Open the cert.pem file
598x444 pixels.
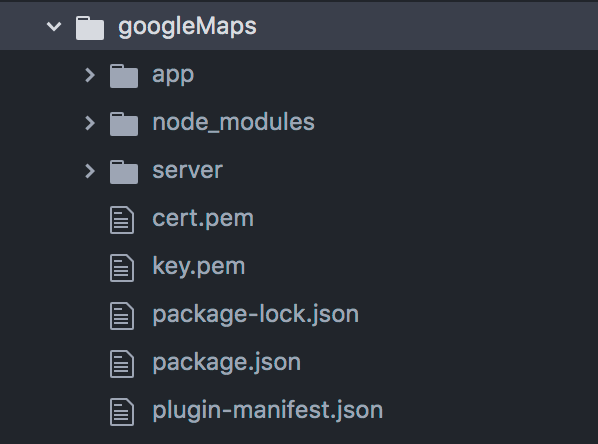[203, 219]
